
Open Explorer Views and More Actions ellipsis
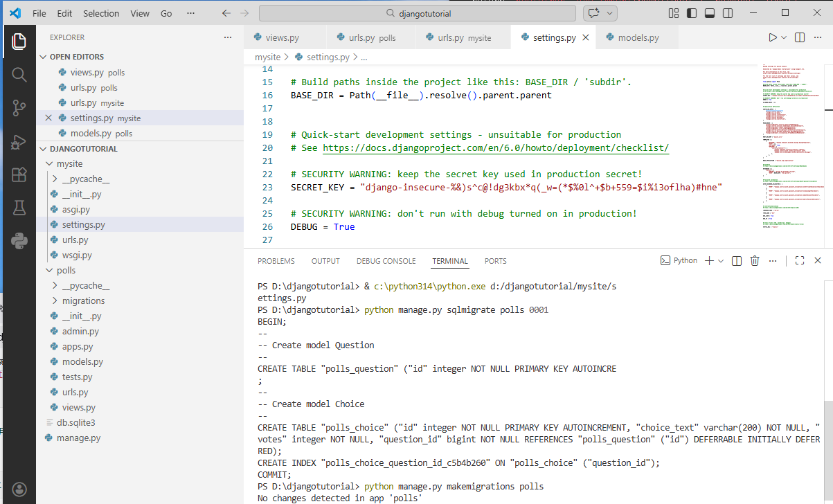pyautogui.click(x=228, y=37)
